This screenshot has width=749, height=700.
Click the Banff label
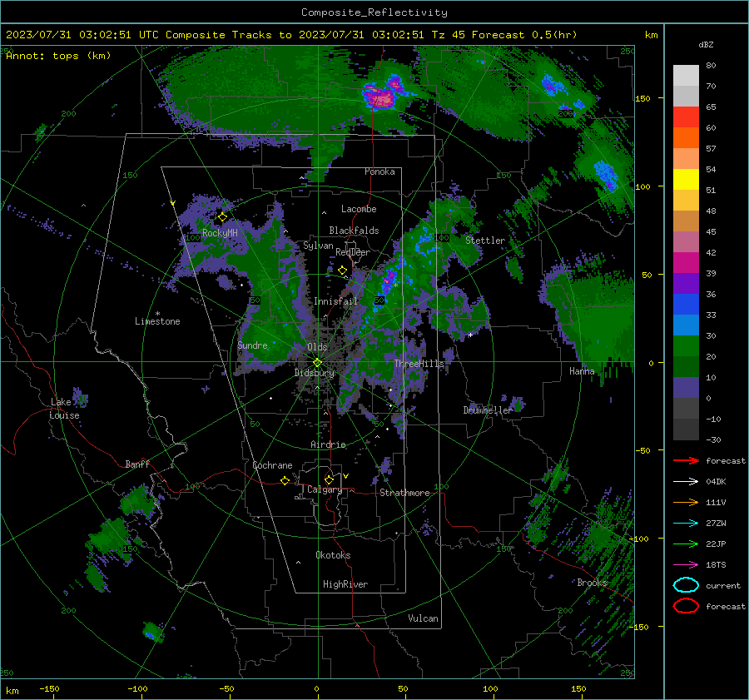pyautogui.click(x=137, y=464)
